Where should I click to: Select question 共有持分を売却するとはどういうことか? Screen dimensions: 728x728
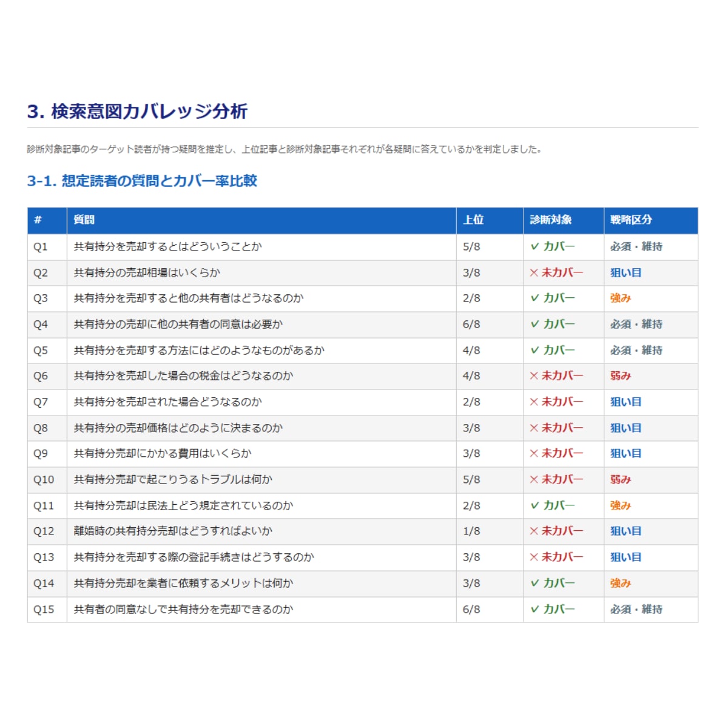tap(168, 247)
